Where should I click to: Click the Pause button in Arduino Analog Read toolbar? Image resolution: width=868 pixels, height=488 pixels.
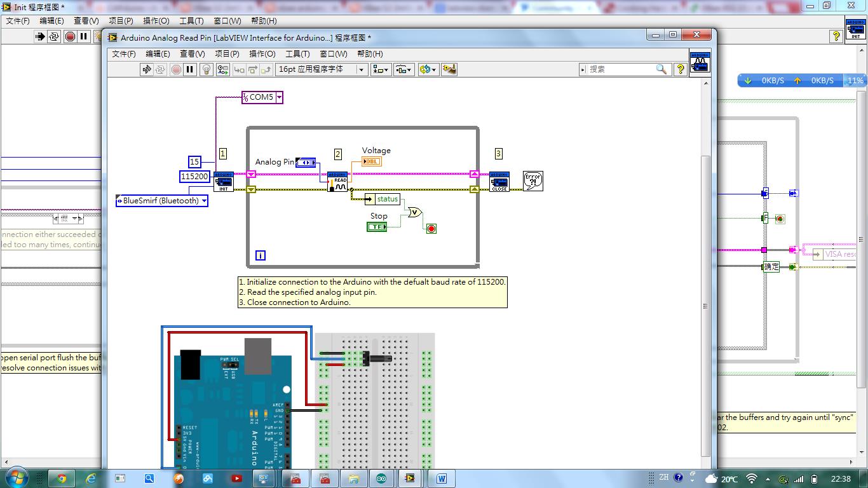[190, 69]
